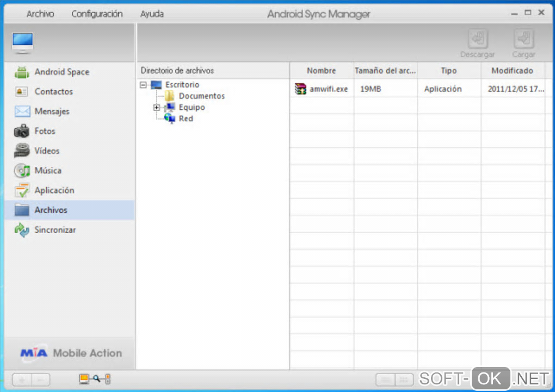Minimize the Android Sync Manager window
The height and width of the screenshot is (392, 555).
[x=515, y=14]
